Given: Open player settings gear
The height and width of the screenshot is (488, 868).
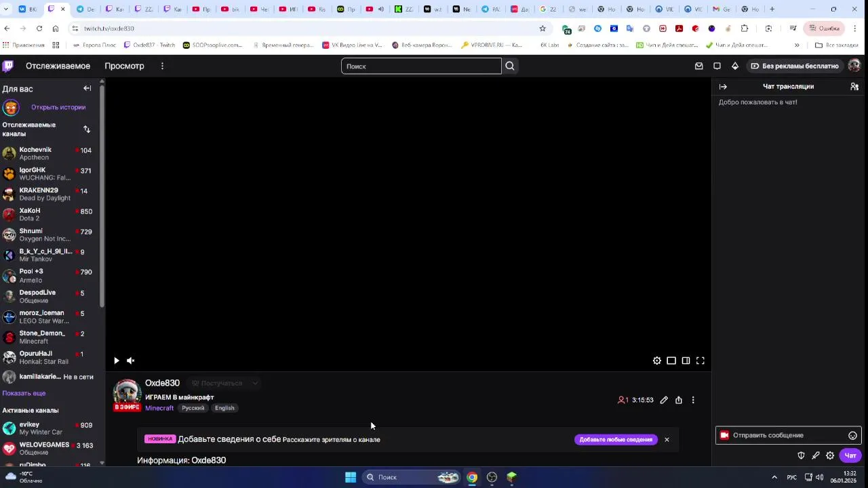Looking at the screenshot, I should click(657, 361).
